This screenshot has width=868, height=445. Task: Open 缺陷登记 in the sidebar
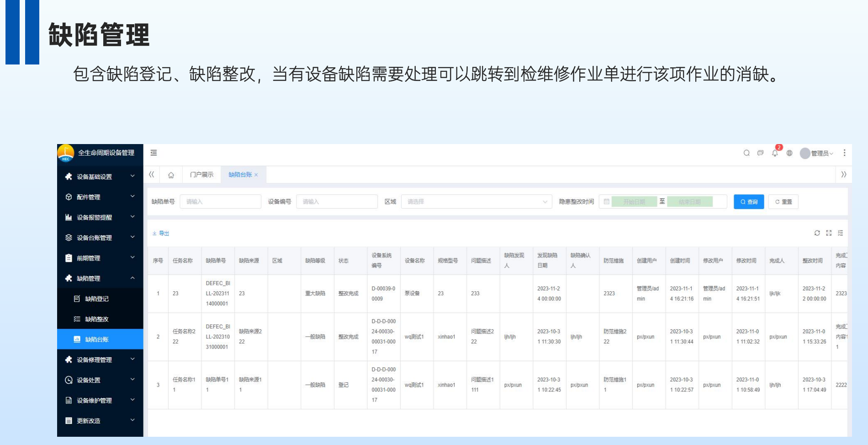[x=100, y=299]
